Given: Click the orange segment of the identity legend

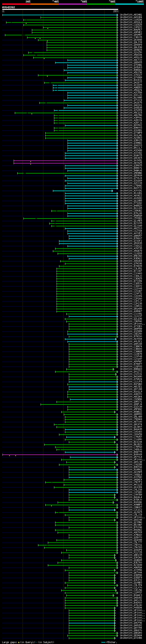Looking at the screenshot, I should [x=45, y=4].
